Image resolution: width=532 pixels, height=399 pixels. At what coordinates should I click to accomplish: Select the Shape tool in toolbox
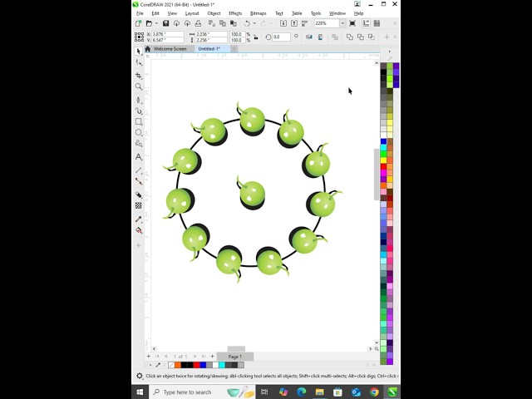tap(139, 63)
